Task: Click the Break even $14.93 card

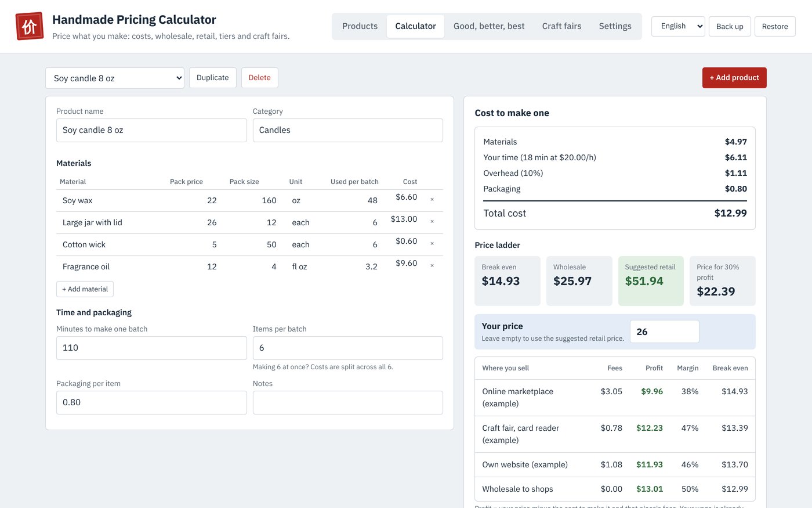Action: click(x=507, y=281)
